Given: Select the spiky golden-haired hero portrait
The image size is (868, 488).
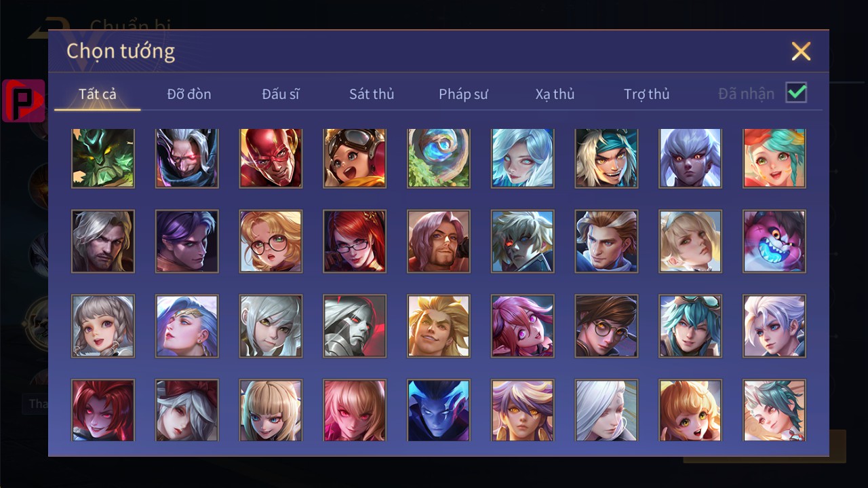Looking at the screenshot, I should click(439, 326).
